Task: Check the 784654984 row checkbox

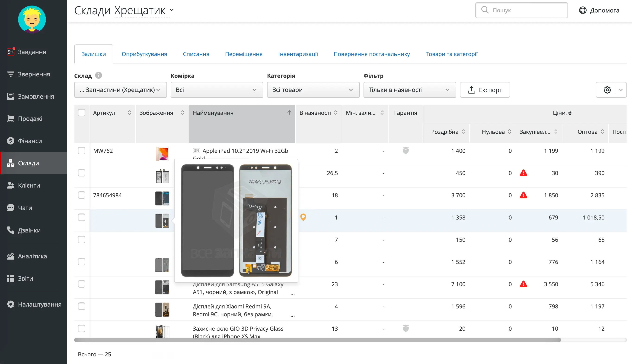Action: [82, 195]
